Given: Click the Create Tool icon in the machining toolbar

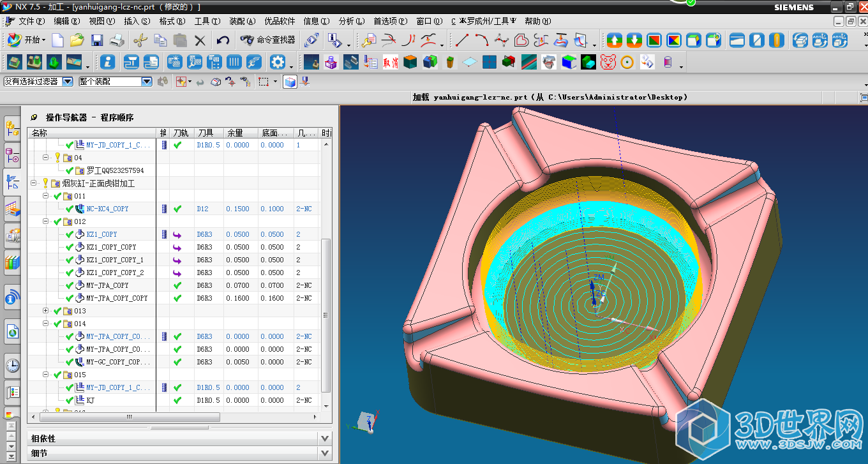Looking at the screenshot, I should [x=35, y=62].
